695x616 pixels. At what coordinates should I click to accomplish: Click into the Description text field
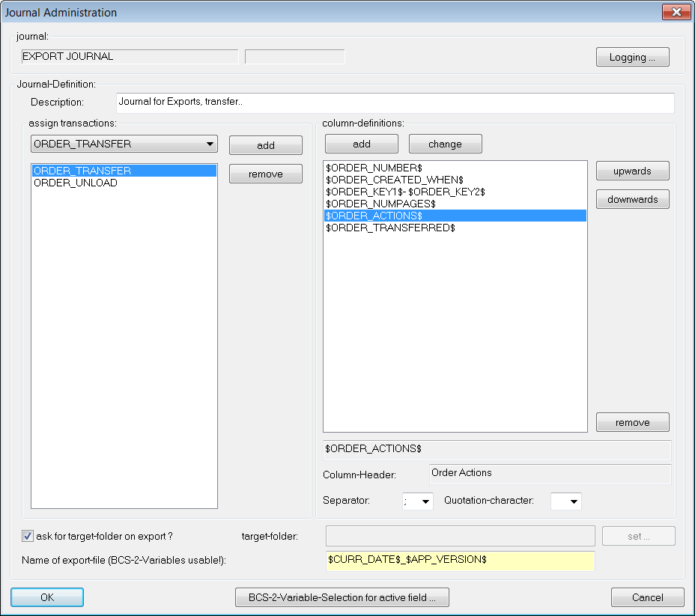tap(395, 103)
